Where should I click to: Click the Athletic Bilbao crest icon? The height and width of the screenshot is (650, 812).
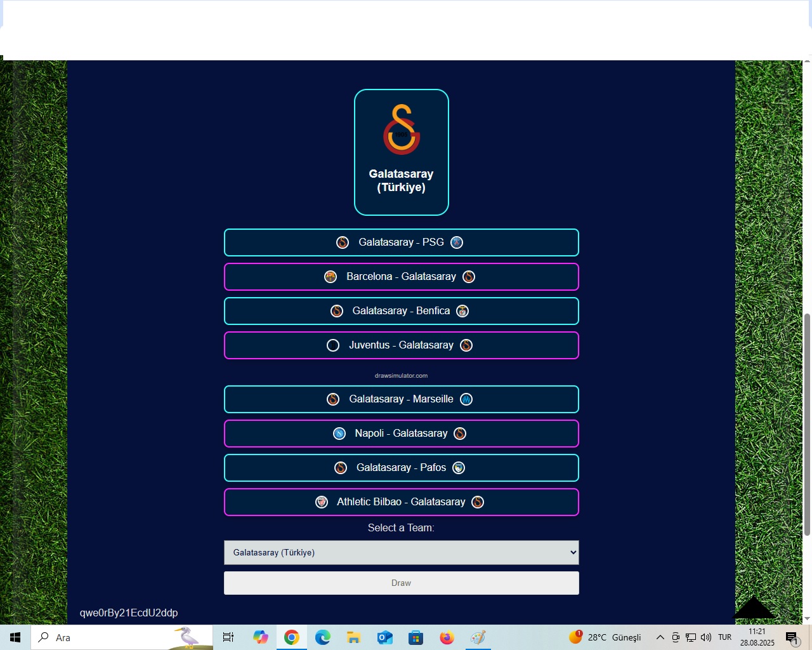pos(322,502)
